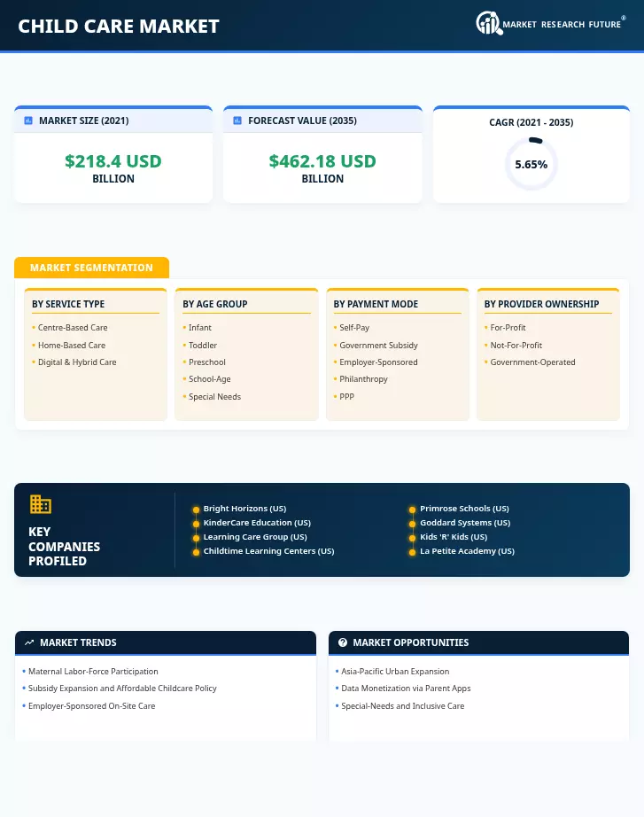Click the PPP payment mode item
This screenshot has width=644, height=817.
click(x=347, y=397)
